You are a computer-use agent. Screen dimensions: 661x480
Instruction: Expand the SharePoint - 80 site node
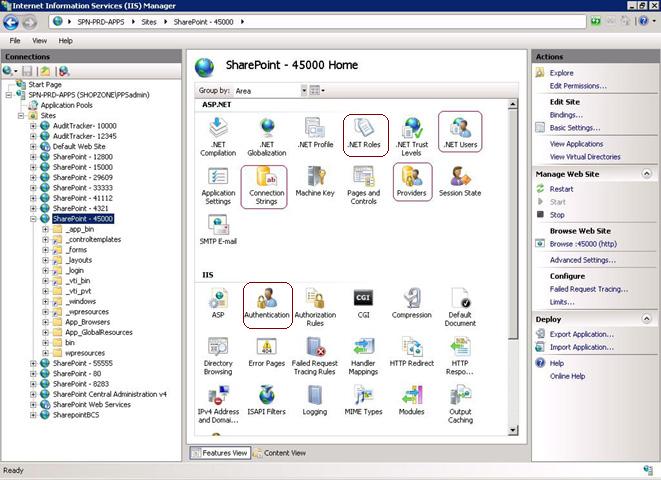point(33,373)
